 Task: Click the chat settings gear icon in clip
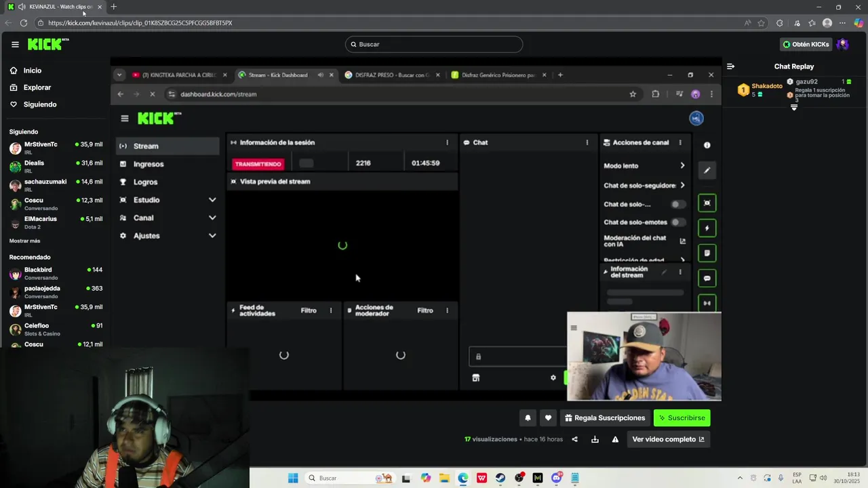[553, 378]
